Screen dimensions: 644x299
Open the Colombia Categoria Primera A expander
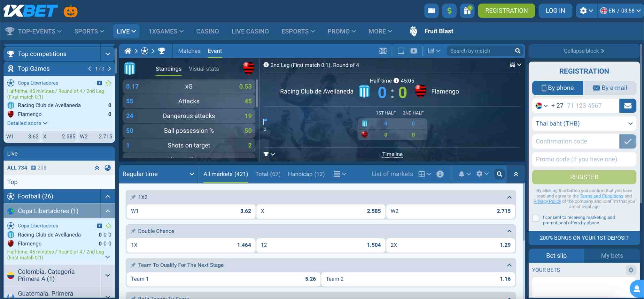click(108, 275)
